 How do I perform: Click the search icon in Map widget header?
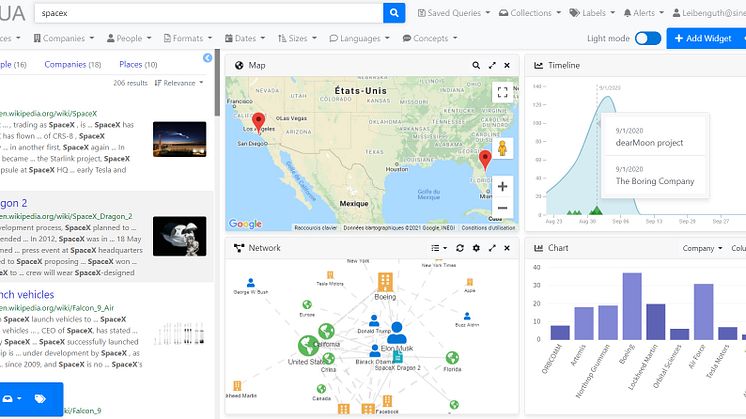click(476, 66)
